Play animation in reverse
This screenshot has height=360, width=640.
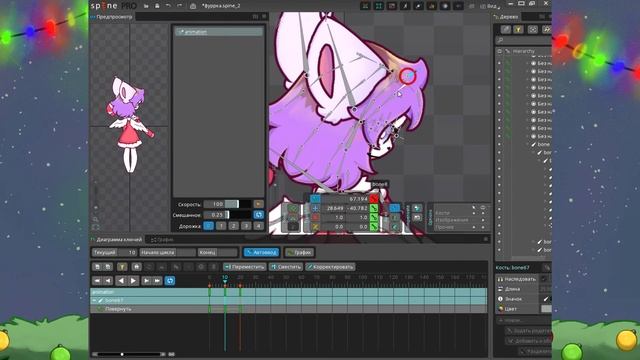121,281
